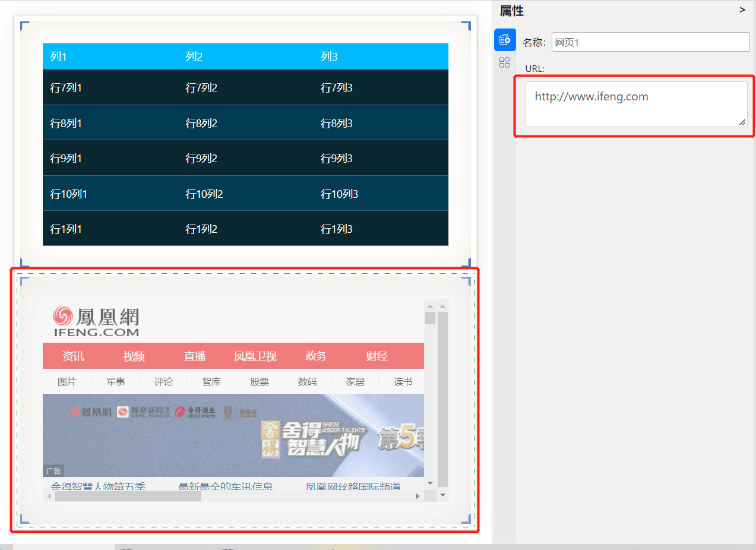756x550 pixels.
Task: Select cell 行8列2
Action: coord(201,124)
